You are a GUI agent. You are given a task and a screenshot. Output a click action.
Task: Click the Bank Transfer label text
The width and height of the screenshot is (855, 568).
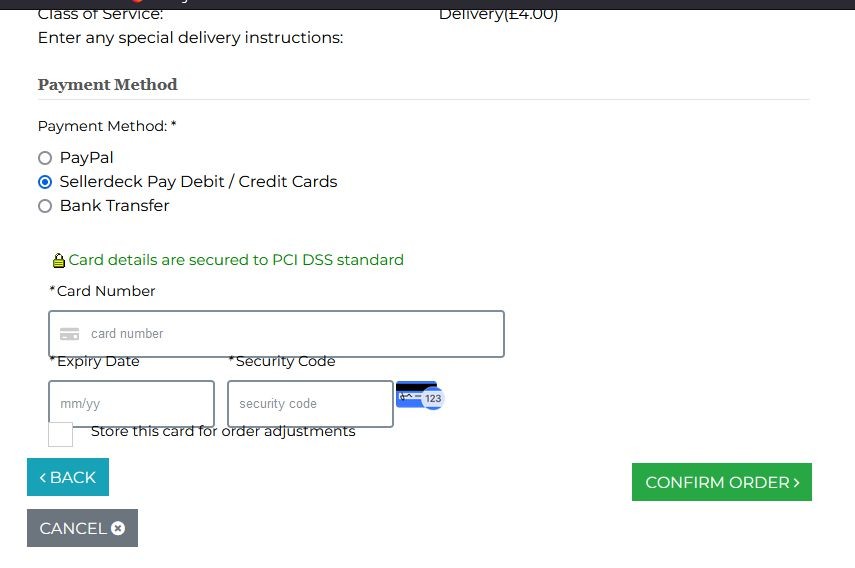(114, 206)
